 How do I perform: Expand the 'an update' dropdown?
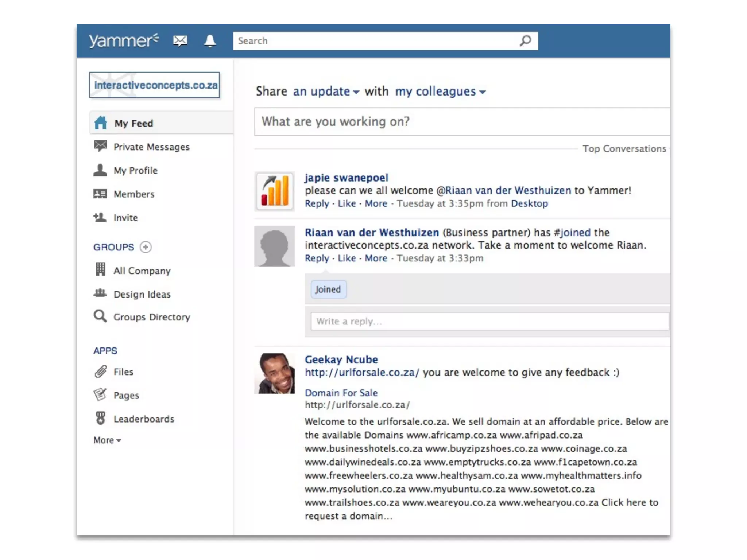326,91
